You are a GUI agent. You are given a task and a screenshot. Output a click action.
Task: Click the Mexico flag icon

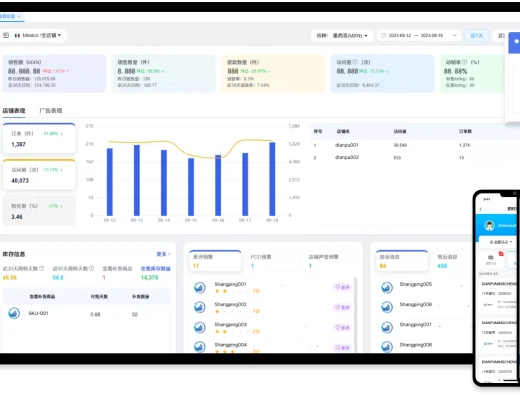(x=17, y=35)
